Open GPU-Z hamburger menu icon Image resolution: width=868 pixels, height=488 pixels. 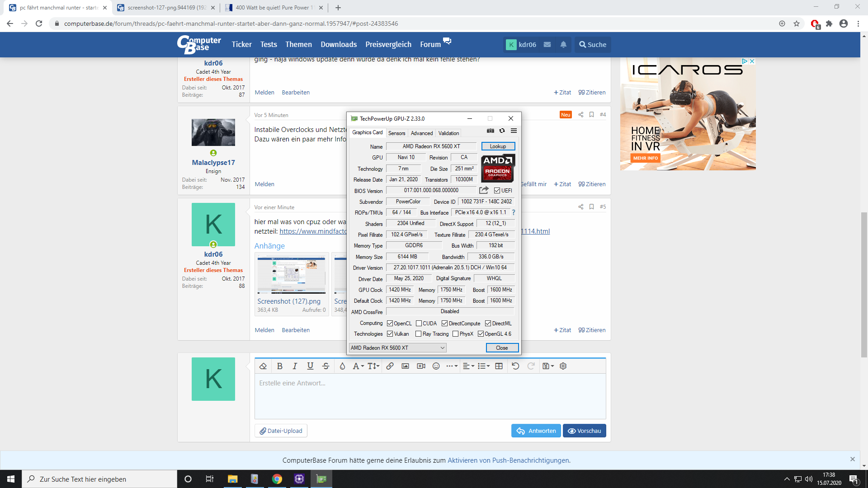pos(514,131)
